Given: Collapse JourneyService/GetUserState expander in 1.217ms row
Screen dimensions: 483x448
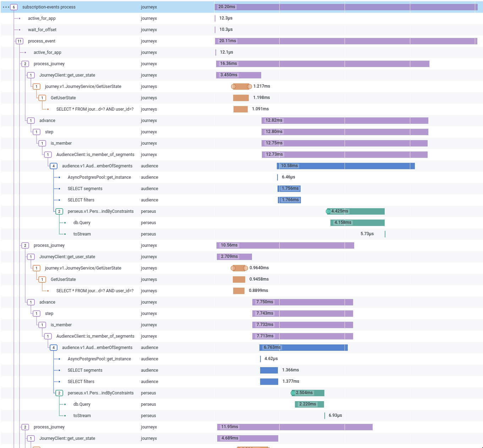Looking at the screenshot, I should tap(37, 87).
